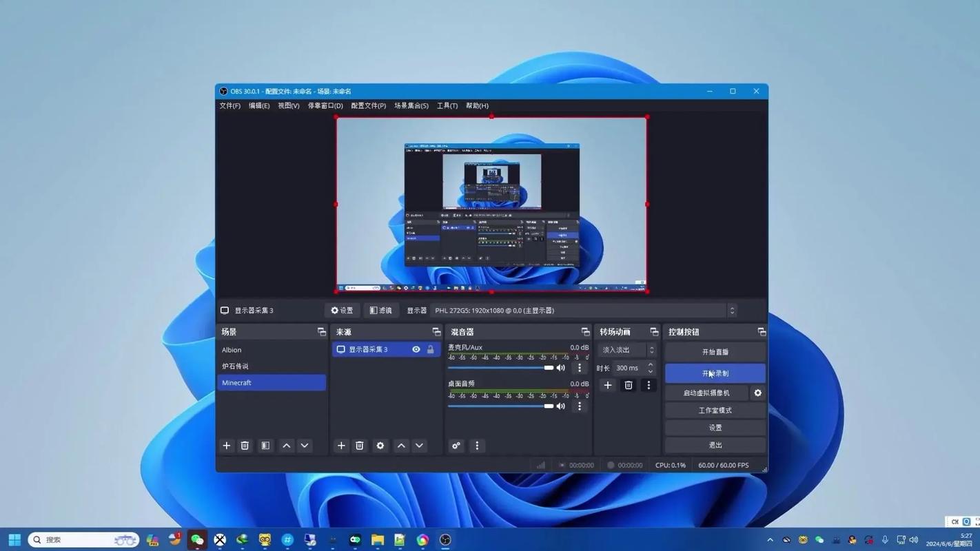980x551 pixels.
Task: Expand the 显示器 monitor selection dropdown
Action: [732, 311]
